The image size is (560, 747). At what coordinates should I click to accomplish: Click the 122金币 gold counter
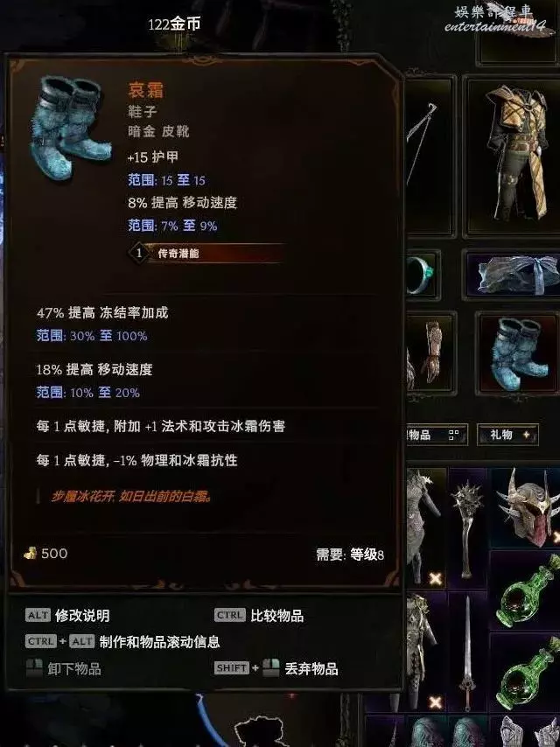click(174, 24)
